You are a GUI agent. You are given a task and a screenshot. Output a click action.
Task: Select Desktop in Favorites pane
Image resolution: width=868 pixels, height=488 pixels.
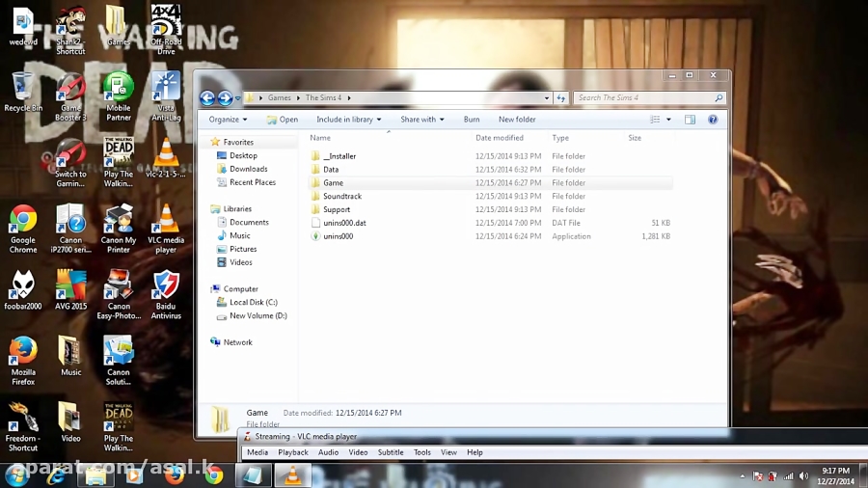244,155
